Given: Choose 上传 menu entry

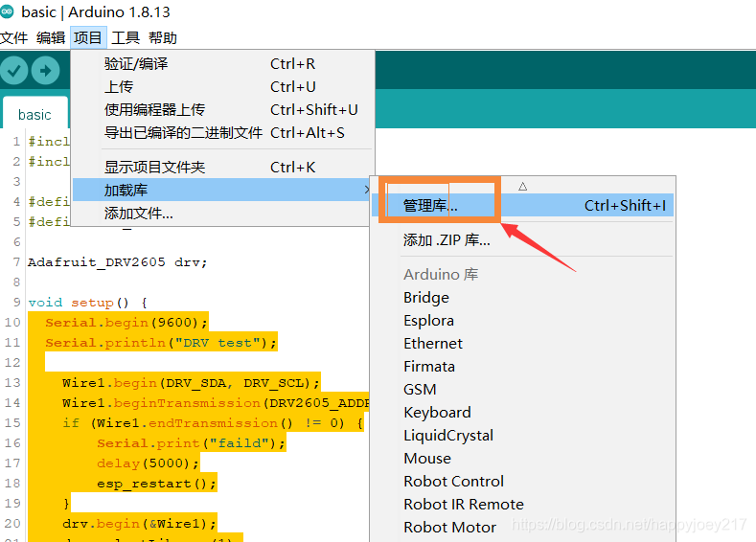Looking at the screenshot, I should click(x=222, y=87).
